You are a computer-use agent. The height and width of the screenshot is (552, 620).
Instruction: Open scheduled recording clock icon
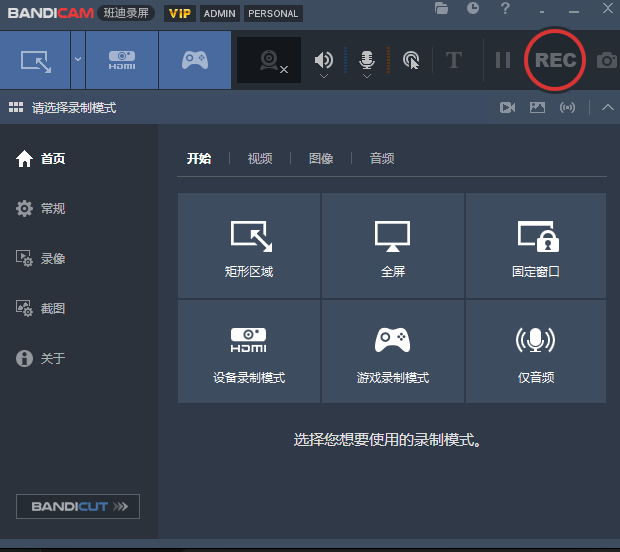click(x=473, y=8)
